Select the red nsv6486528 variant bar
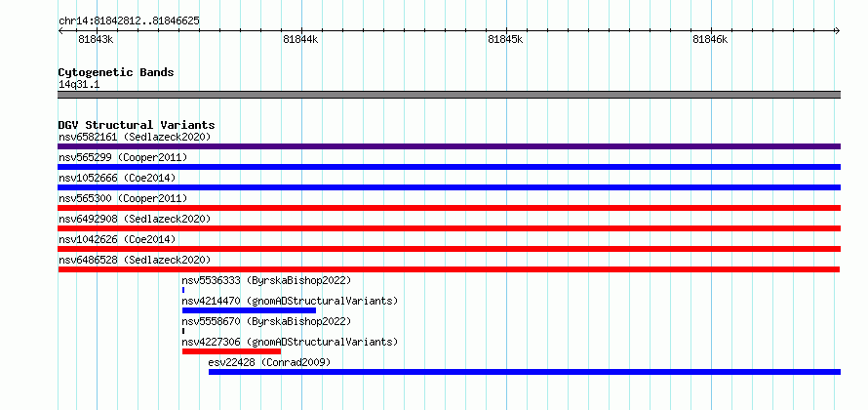868x410 pixels. pos(449,269)
